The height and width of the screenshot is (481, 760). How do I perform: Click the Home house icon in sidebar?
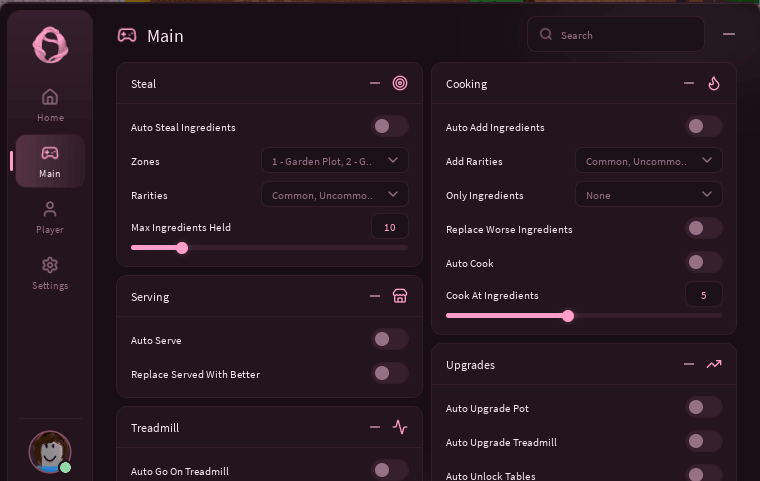[50, 96]
